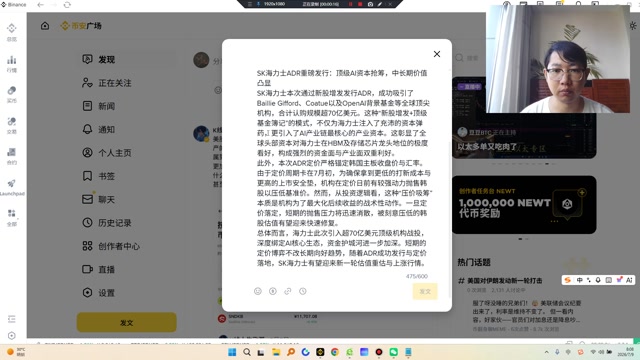
Task: Pause the screen recording
Action: point(350,4)
